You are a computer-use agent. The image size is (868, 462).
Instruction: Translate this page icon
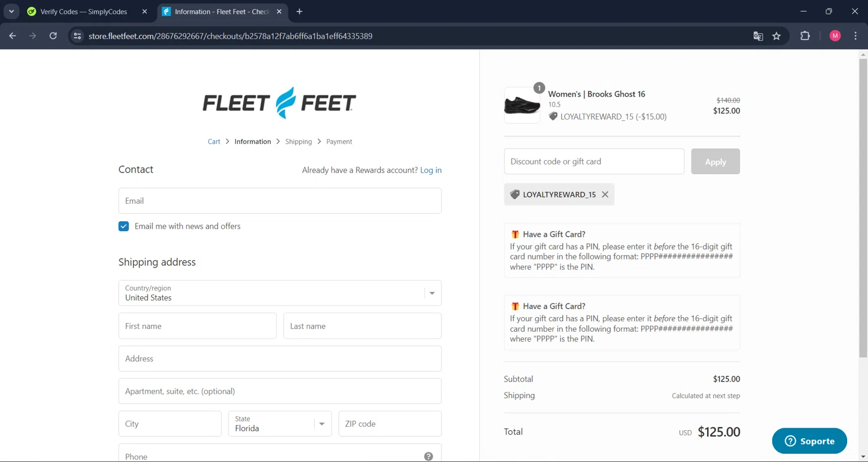pos(758,36)
